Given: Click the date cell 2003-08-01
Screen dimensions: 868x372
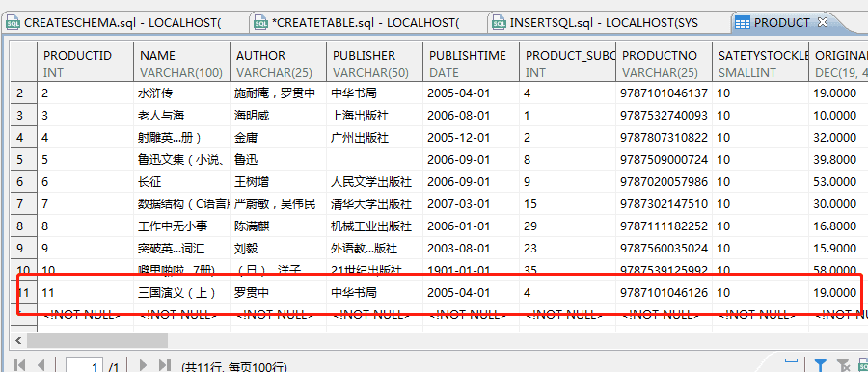Looking at the screenshot, I should click(x=471, y=248).
